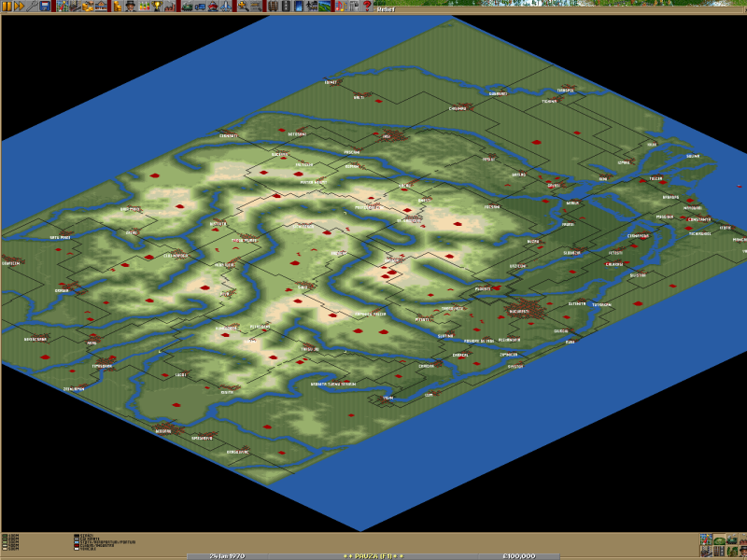Click the ZRENJANIN town label on map
The image size is (747, 560).
[74, 389]
